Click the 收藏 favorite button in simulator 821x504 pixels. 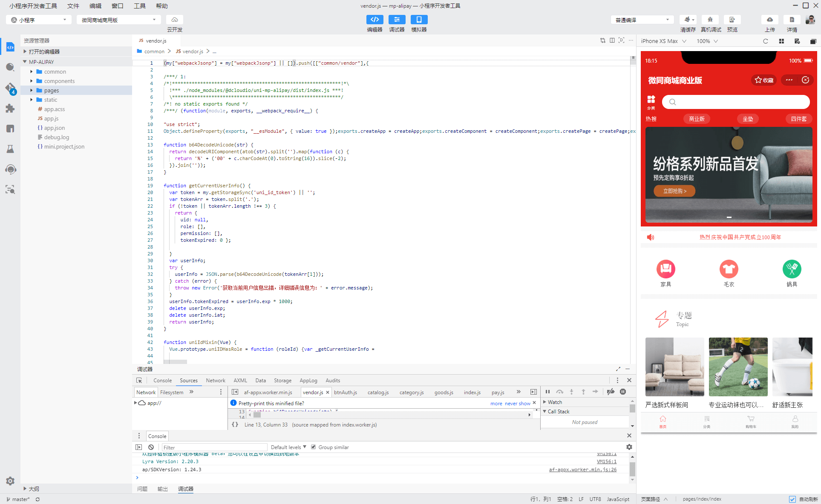click(764, 80)
